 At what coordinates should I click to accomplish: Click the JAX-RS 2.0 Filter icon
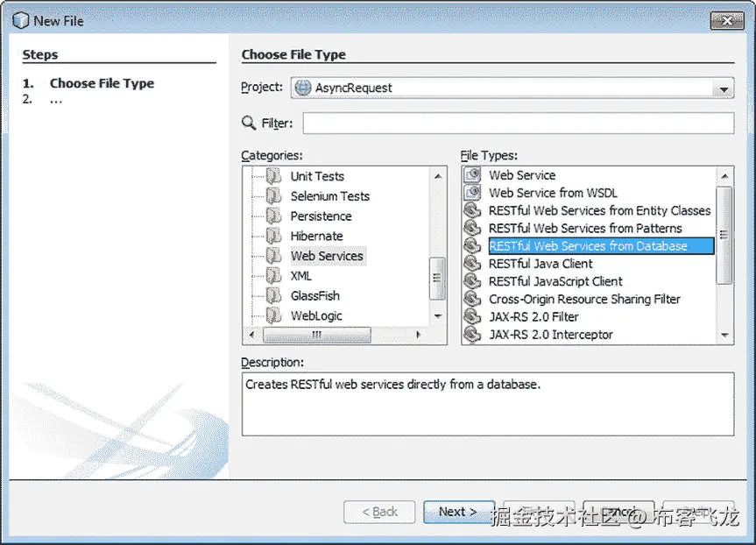pos(472,316)
